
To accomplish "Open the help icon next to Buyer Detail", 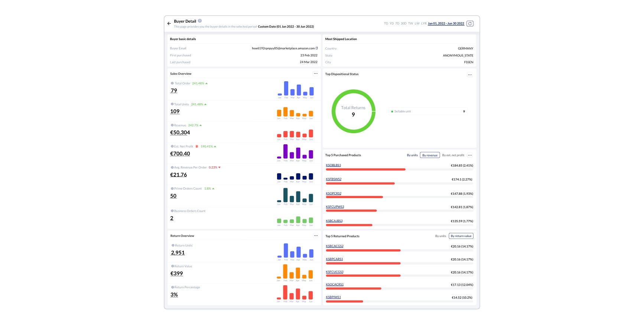I will pos(200,21).
